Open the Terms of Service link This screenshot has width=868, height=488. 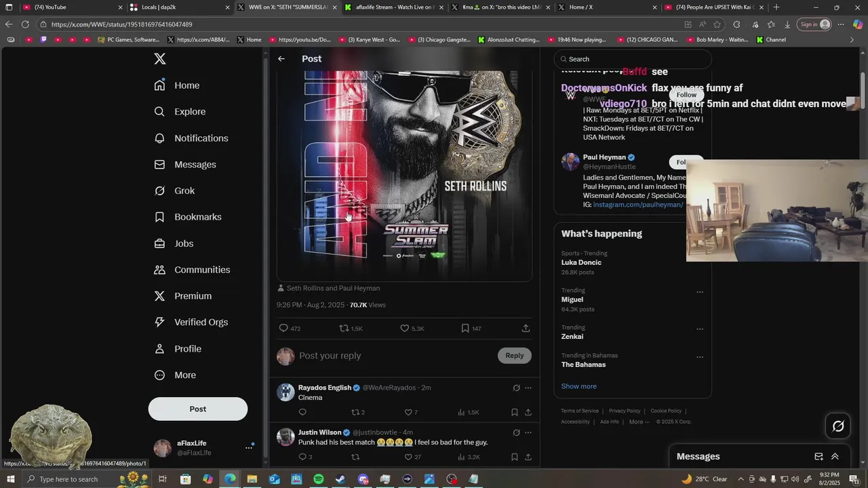pos(580,411)
